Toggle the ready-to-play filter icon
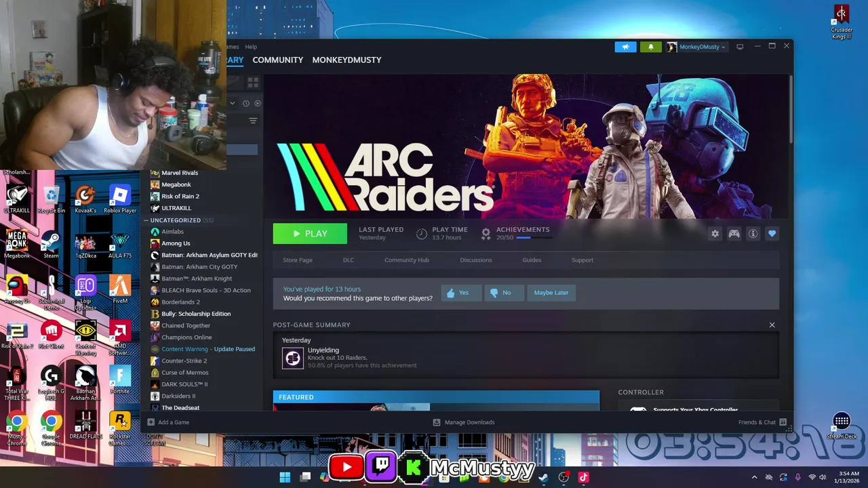Screen dimensions: 868x488 pyautogui.click(x=257, y=103)
